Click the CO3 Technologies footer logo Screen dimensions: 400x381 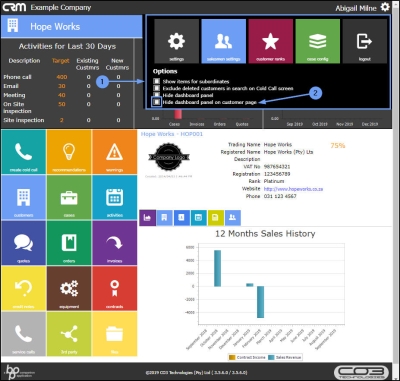point(361,372)
